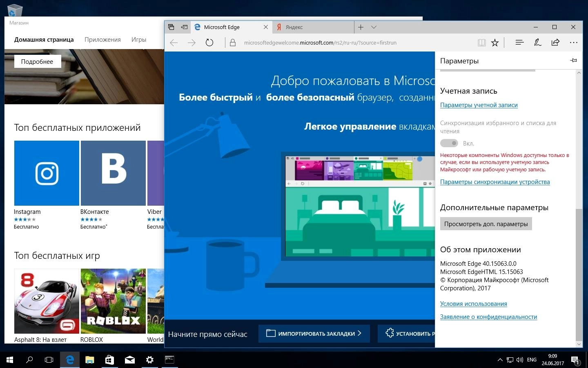Open the taskbar clock and date

point(552,360)
